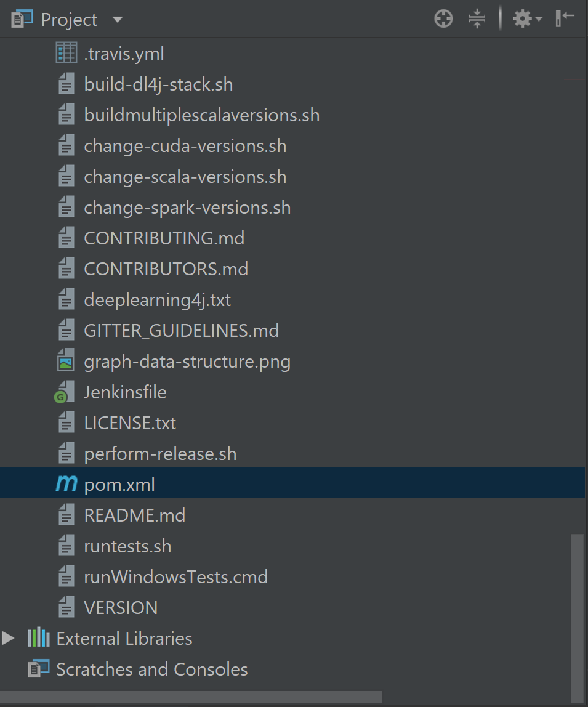This screenshot has width=588, height=707.
Task: Select the README.md file
Action: pos(134,515)
